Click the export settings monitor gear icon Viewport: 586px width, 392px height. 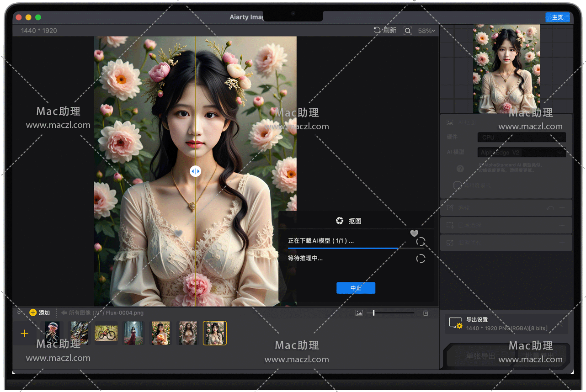(x=456, y=323)
